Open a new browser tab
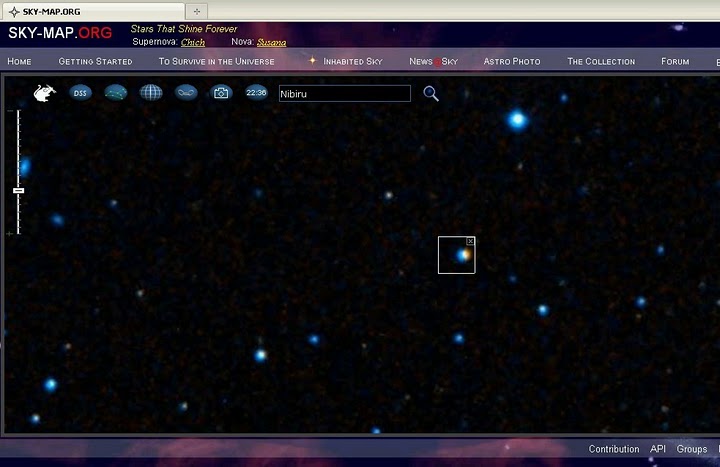The height and width of the screenshot is (467, 720). [x=197, y=10]
